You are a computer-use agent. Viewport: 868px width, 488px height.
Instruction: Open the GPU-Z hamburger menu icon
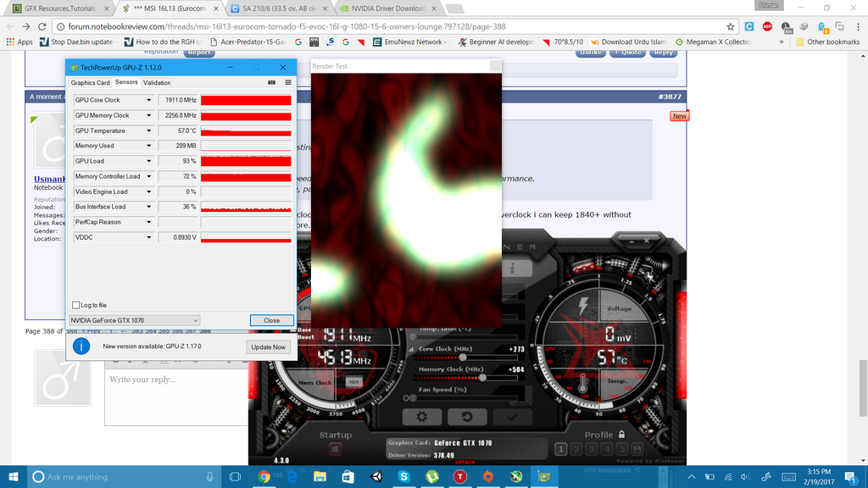(288, 82)
